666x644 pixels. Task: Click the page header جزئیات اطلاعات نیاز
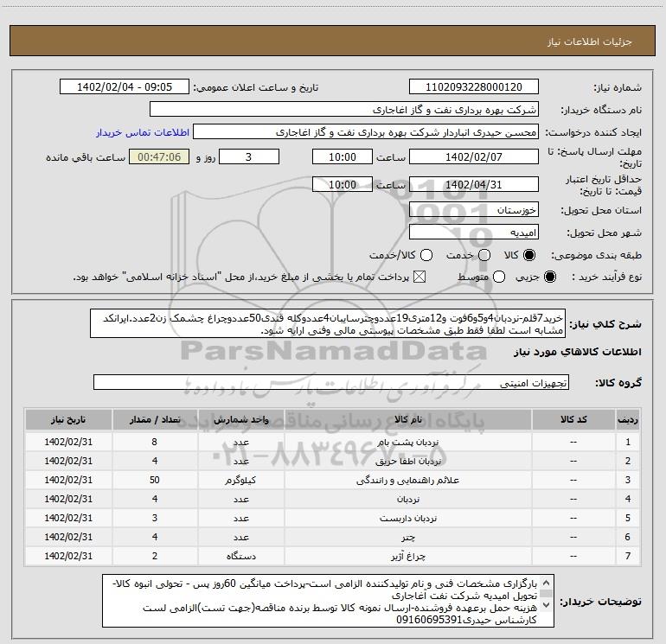[590, 41]
